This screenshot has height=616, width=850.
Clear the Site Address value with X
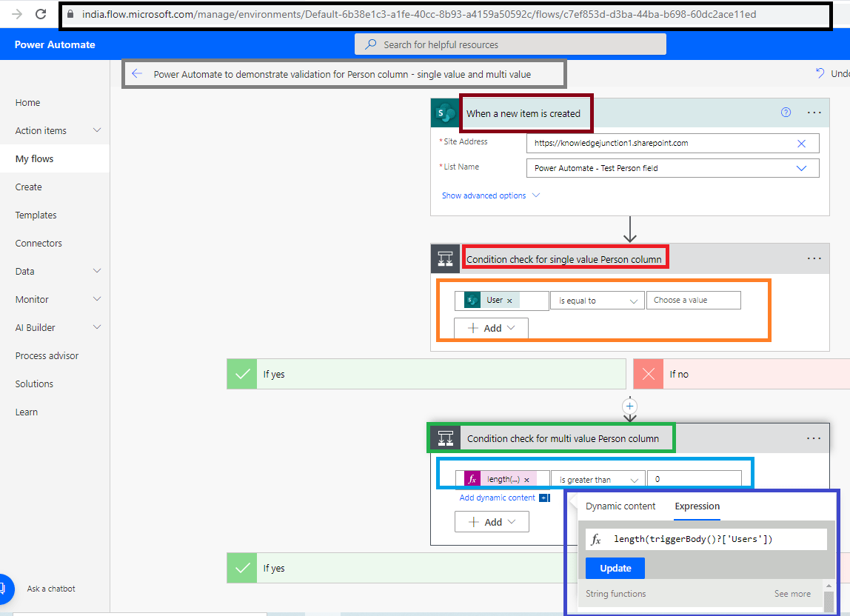[801, 143]
